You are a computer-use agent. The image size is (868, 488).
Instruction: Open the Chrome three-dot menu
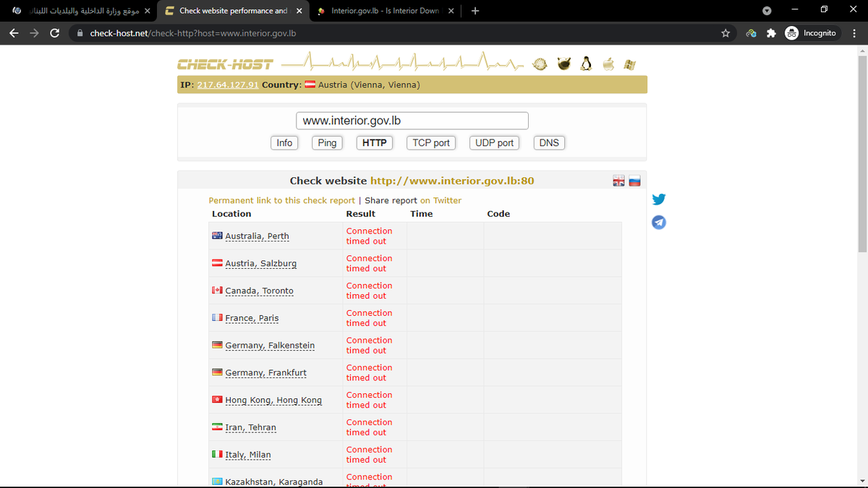coord(854,33)
